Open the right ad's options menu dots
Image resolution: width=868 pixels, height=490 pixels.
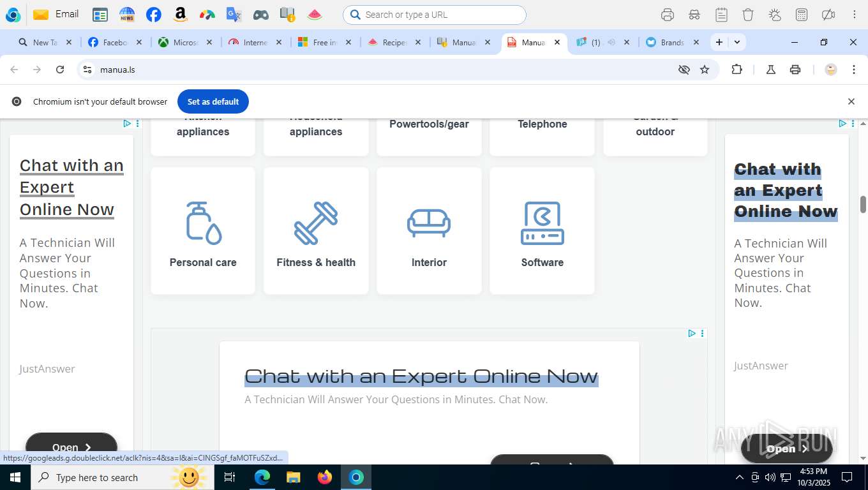pyautogui.click(x=853, y=123)
